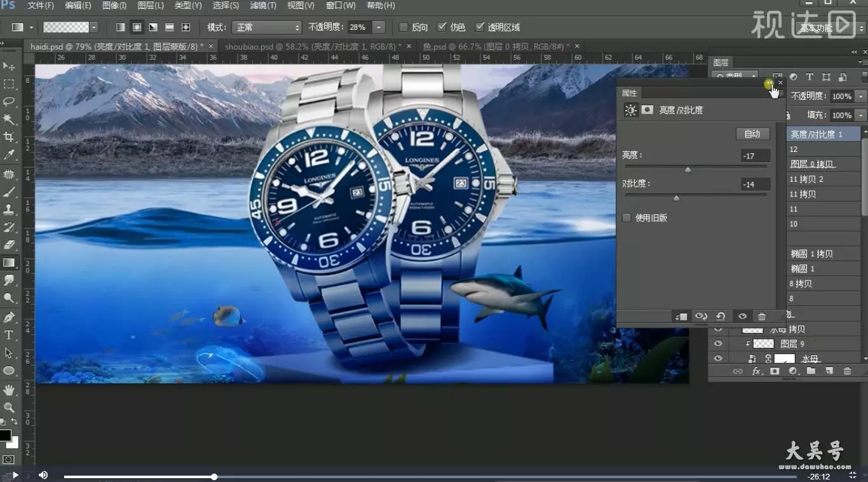Select the History Brush tool
868x482 pixels.
pyautogui.click(x=9, y=227)
